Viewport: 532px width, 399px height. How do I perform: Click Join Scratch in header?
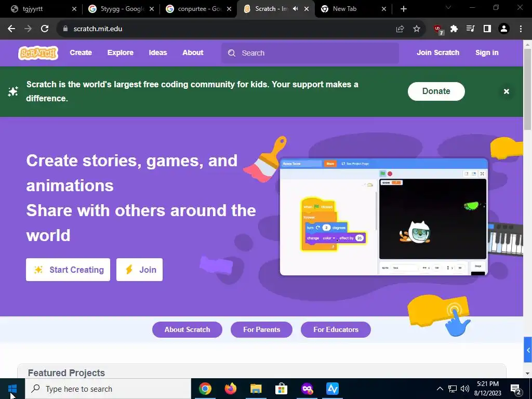(x=437, y=52)
